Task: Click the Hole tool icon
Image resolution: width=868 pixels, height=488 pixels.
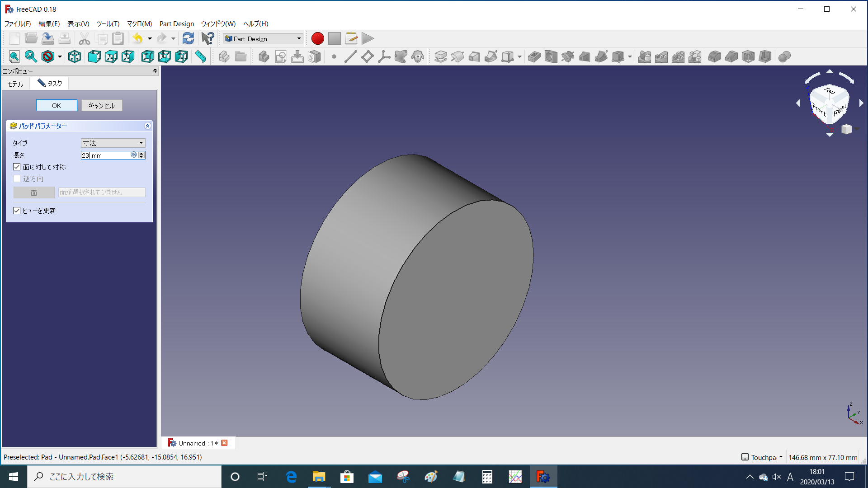Action: click(551, 56)
